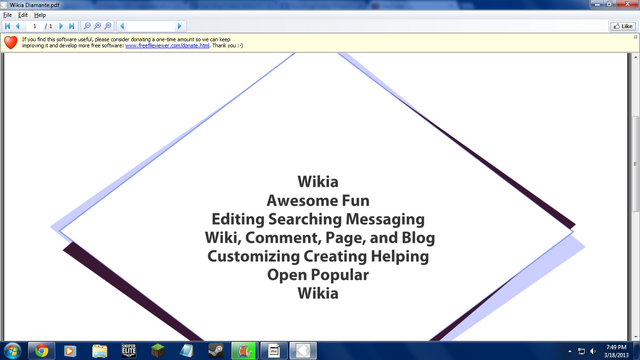The height and width of the screenshot is (360, 640).
Task: Open the Help menu
Action: tap(40, 15)
